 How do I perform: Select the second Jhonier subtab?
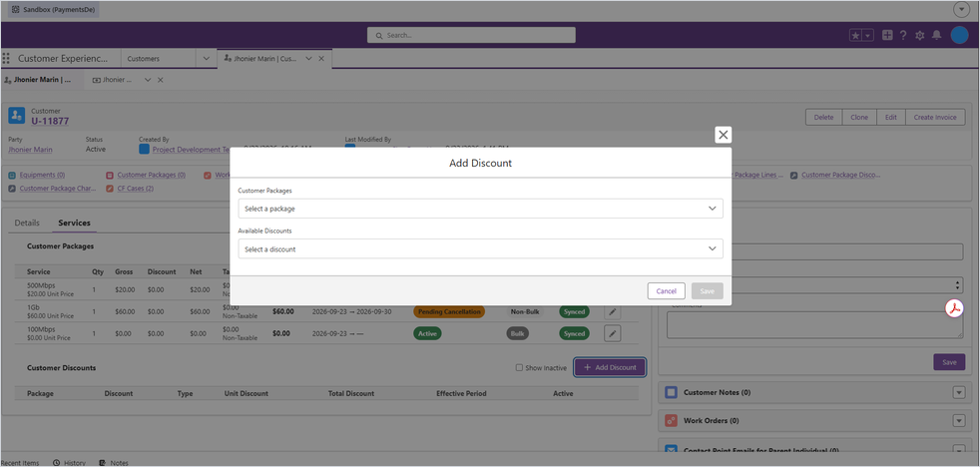pos(113,80)
